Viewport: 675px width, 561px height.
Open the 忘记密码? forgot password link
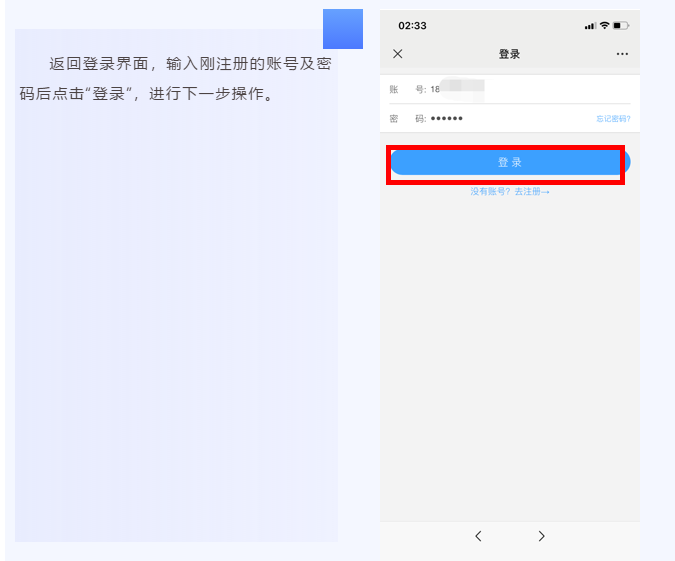pos(613,119)
